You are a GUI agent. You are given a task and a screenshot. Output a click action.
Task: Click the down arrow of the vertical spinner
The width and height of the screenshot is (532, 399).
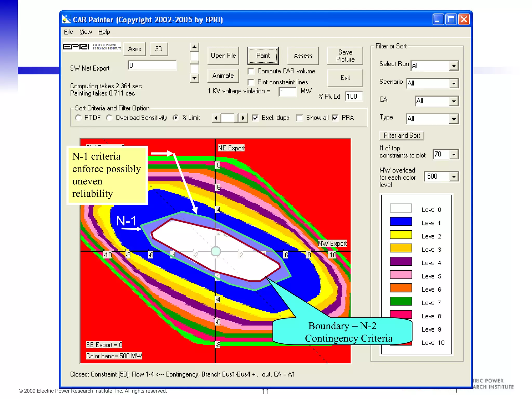tap(194, 78)
